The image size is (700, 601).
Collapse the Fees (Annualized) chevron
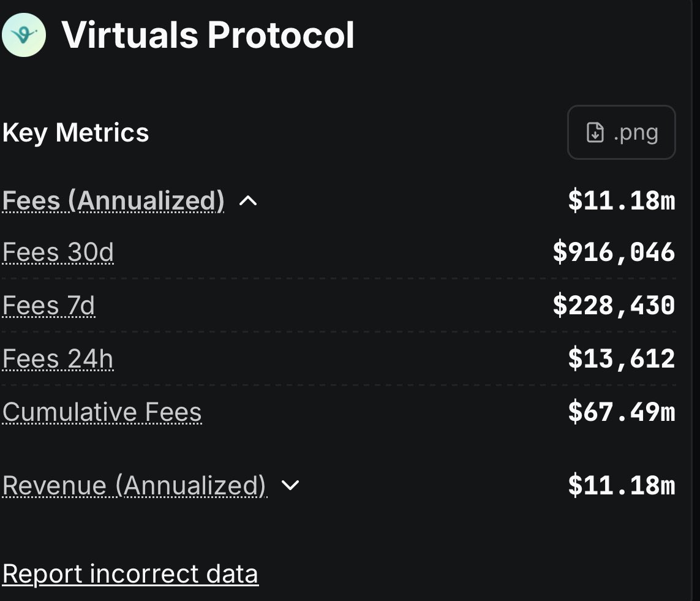tap(248, 201)
